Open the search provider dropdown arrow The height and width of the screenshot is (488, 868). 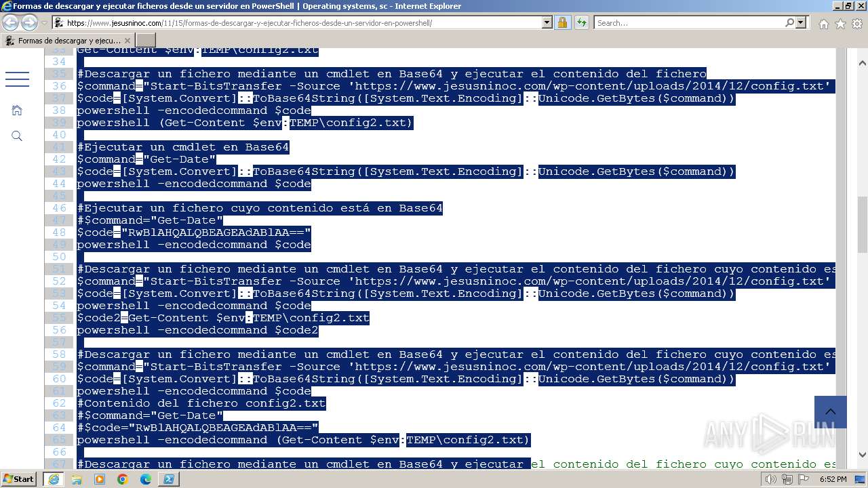801,22
